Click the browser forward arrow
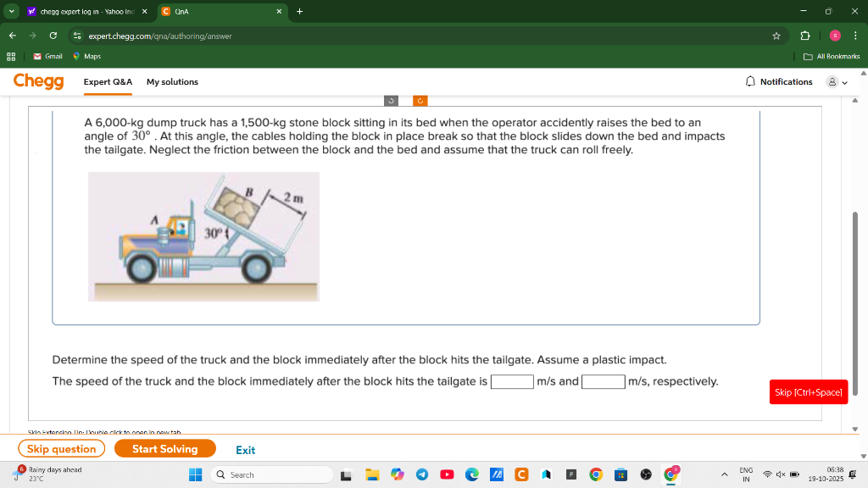Image resolution: width=868 pixels, height=488 pixels. 33,36
